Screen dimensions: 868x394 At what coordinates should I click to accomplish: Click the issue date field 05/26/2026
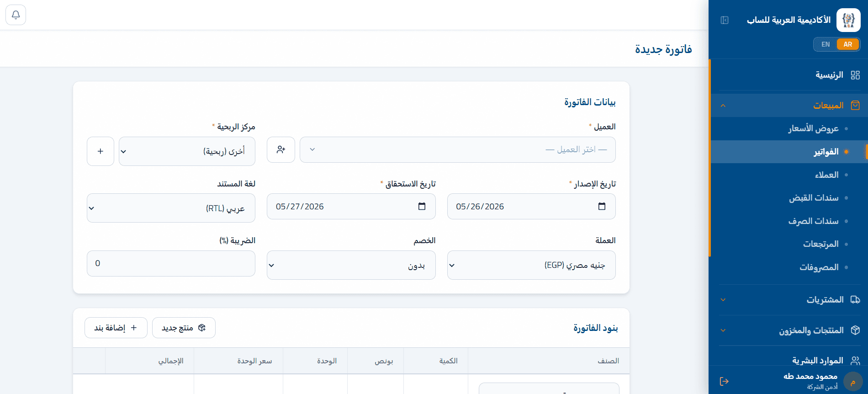[531, 206]
